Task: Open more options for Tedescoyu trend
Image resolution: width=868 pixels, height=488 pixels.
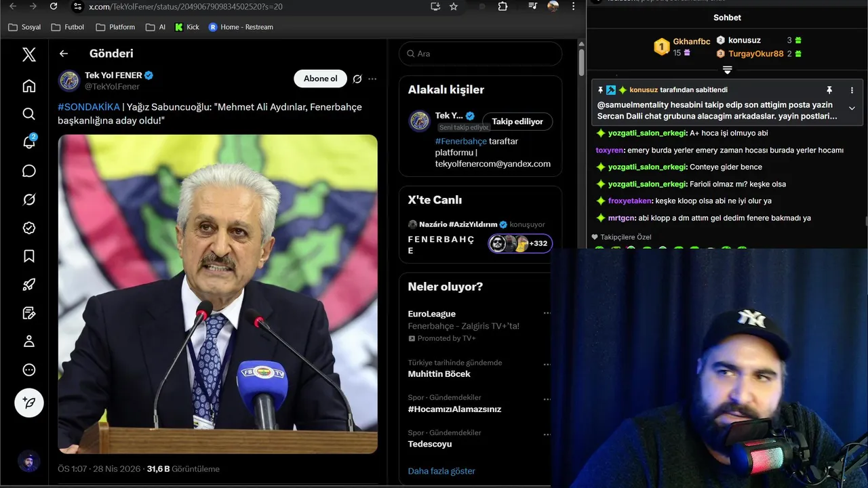Action: pyautogui.click(x=547, y=433)
